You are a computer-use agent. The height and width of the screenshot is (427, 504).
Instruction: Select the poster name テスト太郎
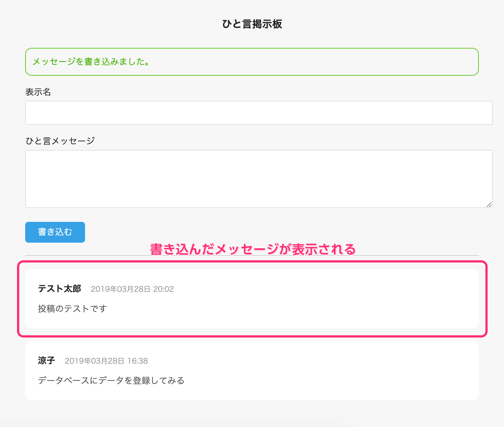pos(60,289)
